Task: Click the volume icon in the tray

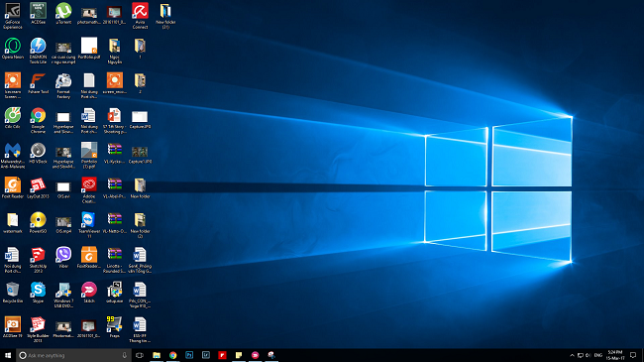Action: tap(589, 355)
